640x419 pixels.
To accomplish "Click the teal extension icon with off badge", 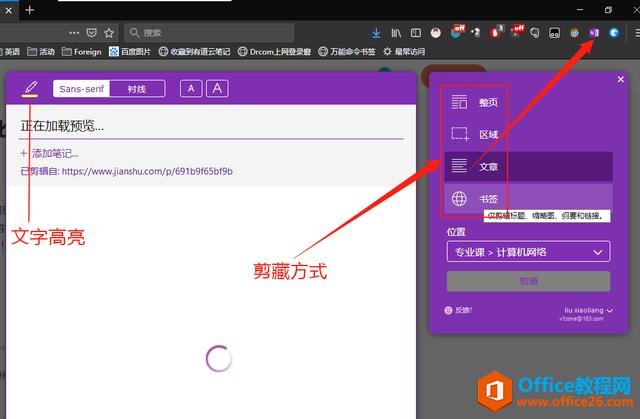I will coord(457,32).
